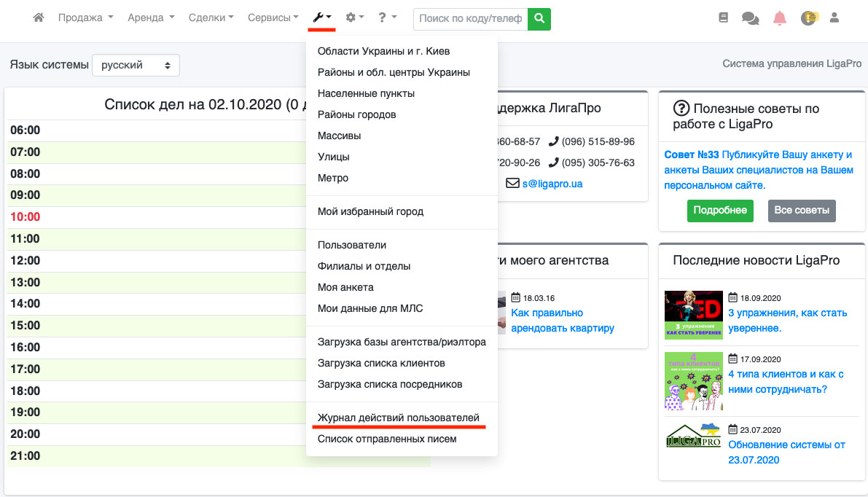The width and height of the screenshot is (868, 497).
Task: Go to the home page icon
Action: (x=39, y=17)
